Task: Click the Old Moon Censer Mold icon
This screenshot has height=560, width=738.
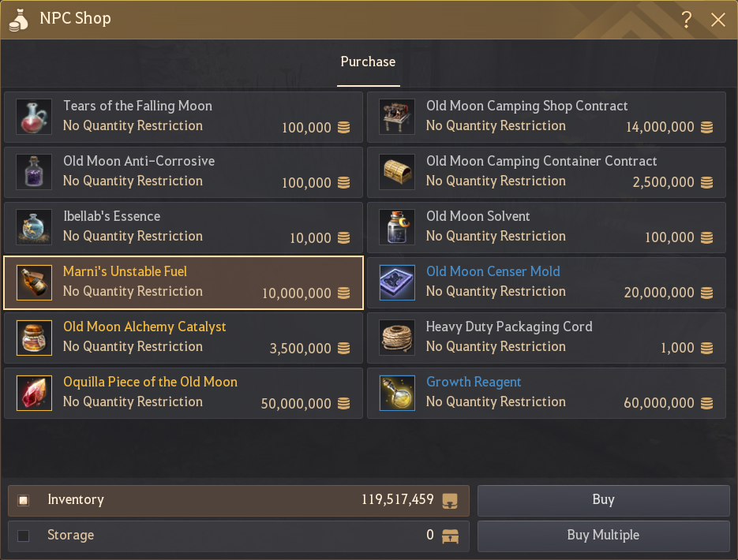Action: click(397, 282)
